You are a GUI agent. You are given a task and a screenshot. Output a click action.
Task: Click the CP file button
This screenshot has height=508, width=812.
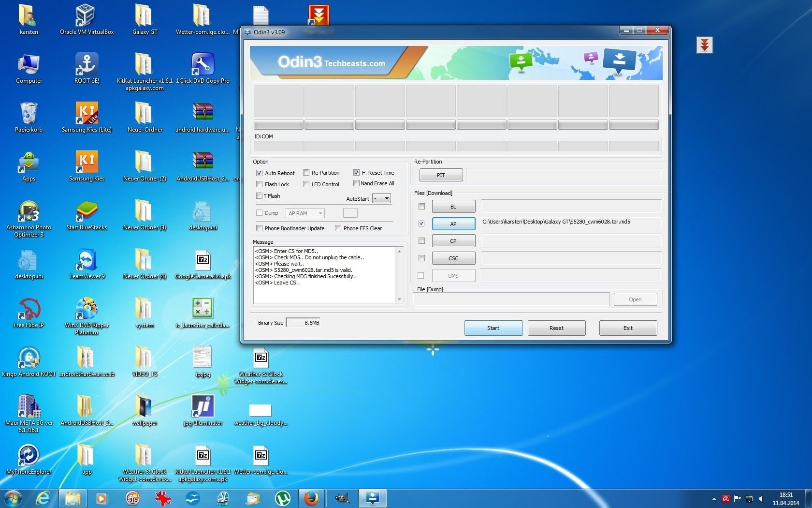point(453,240)
